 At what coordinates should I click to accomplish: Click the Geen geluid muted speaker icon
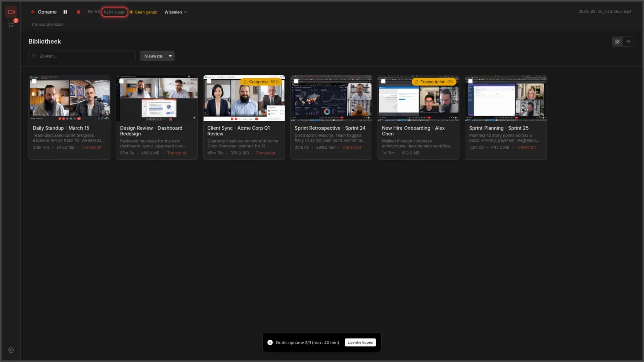[x=131, y=12]
